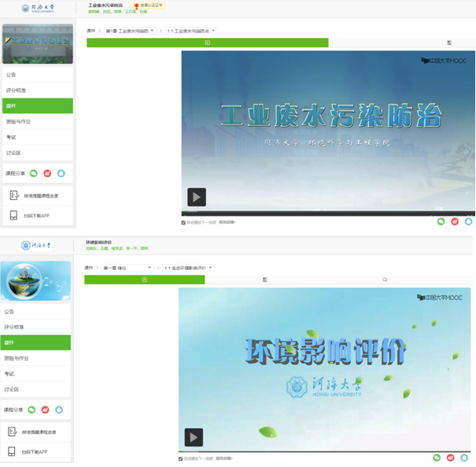Select the green video tab in Hohai course
The width and height of the screenshot is (476, 467).
click(x=145, y=280)
